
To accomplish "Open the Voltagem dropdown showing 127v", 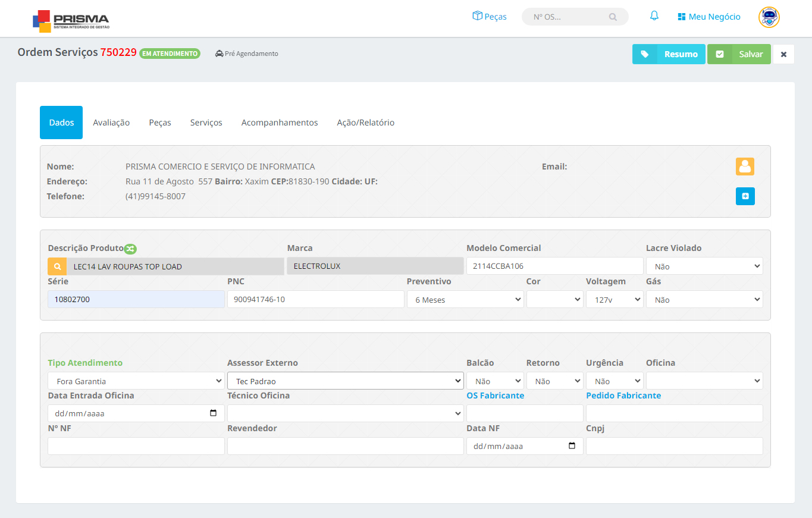I will (x=615, y=300).
